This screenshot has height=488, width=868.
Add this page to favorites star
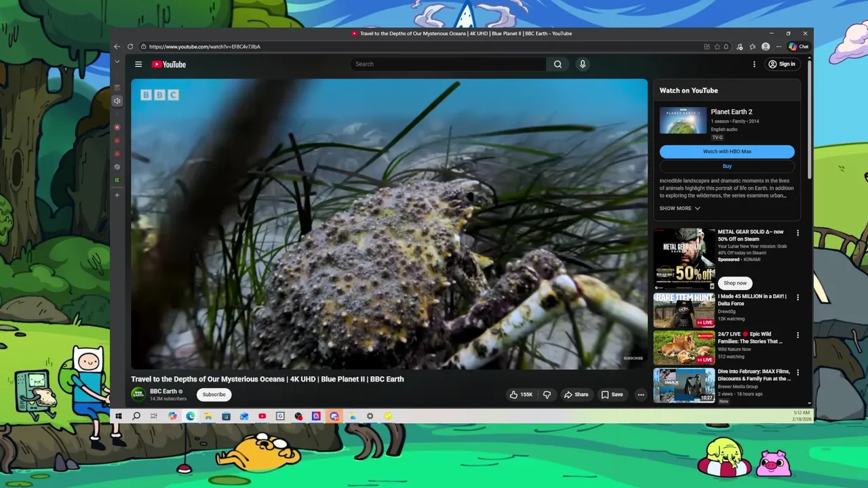tap(717, 47)
